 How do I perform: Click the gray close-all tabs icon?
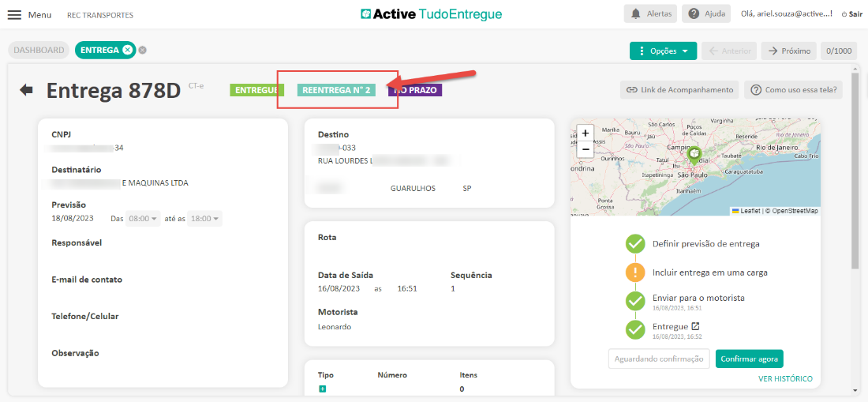click(142, 51)
